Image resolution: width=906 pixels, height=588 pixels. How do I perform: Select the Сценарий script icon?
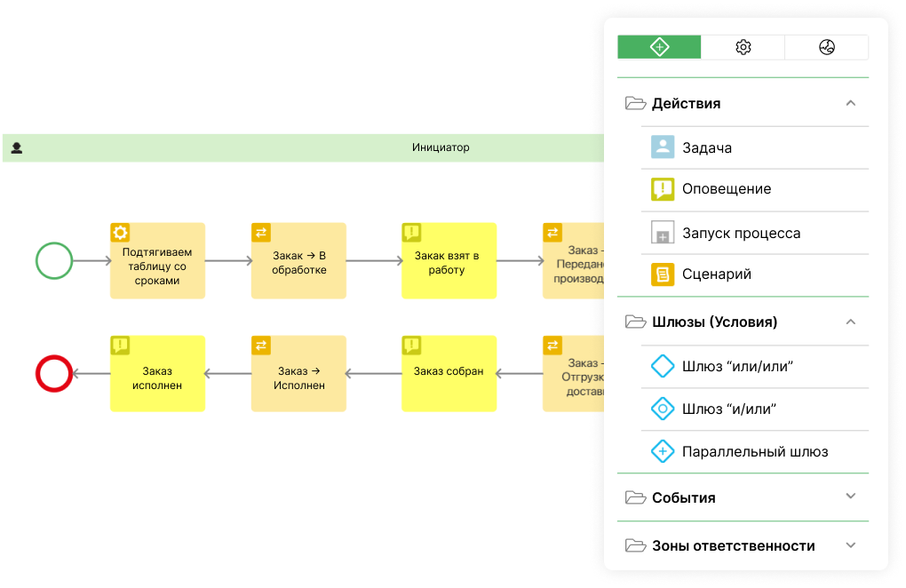click(663, 274)
